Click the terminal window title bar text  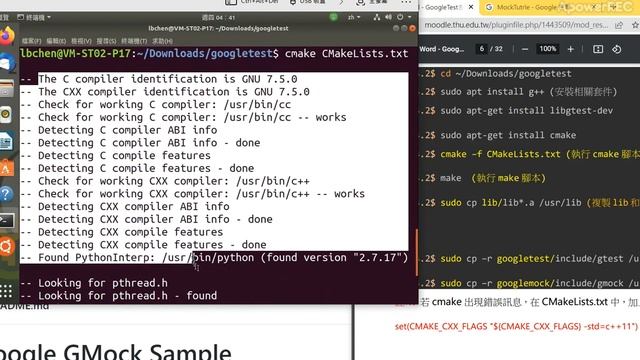[x=218, y=29]
